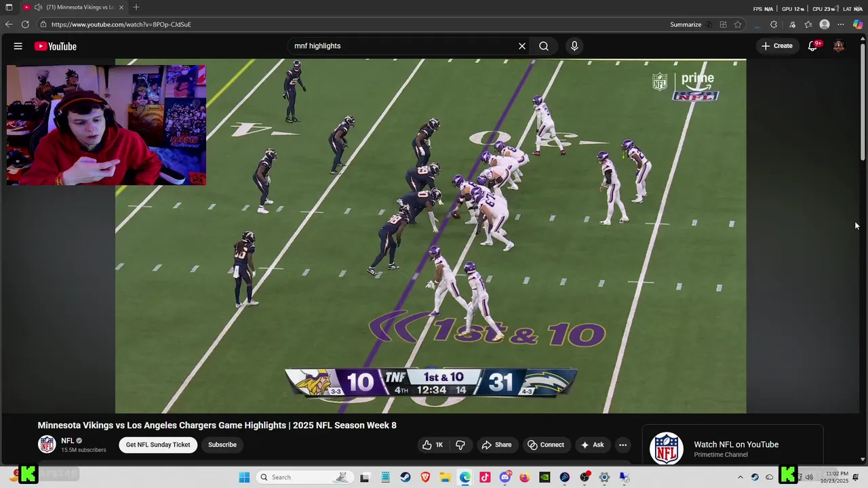868x488 pixels.
Task: Open Firefox from the taskbar
Action: [x=525, y=477]
